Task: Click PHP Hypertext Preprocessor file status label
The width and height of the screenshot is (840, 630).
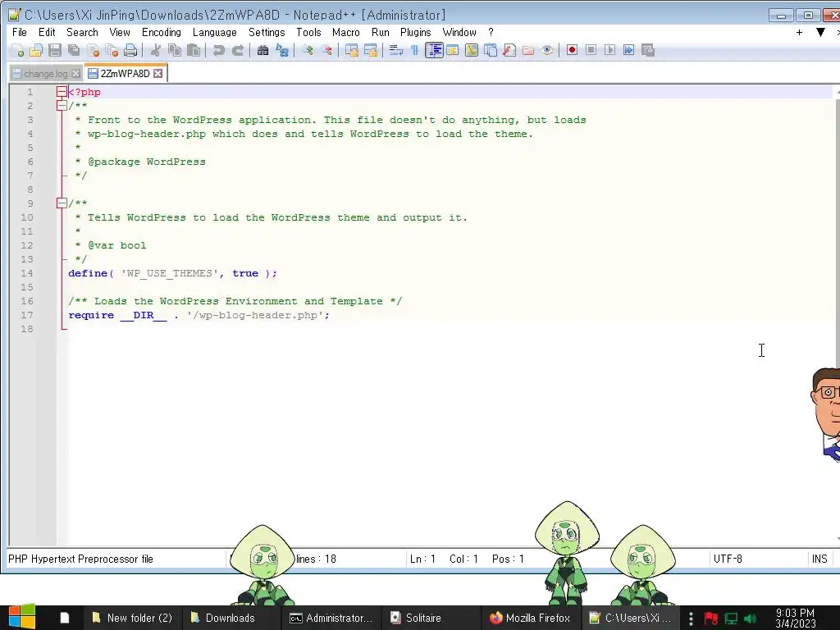Action: point(80,559)
